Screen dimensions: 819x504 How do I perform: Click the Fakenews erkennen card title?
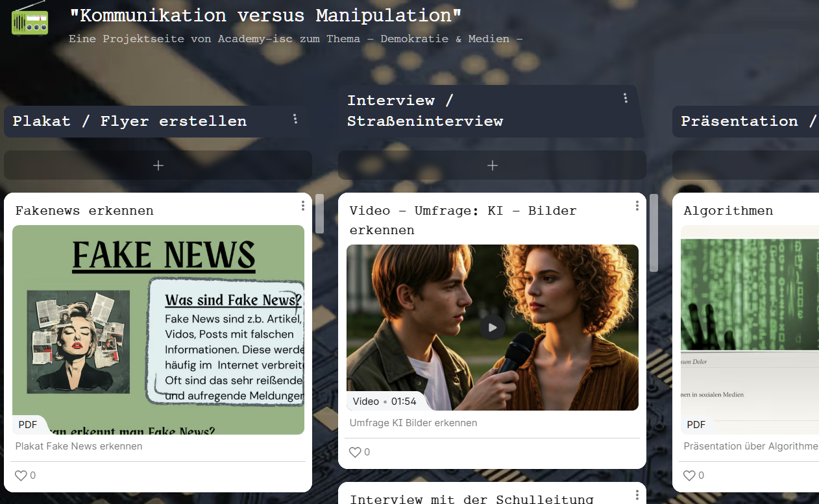click(84, 211)
